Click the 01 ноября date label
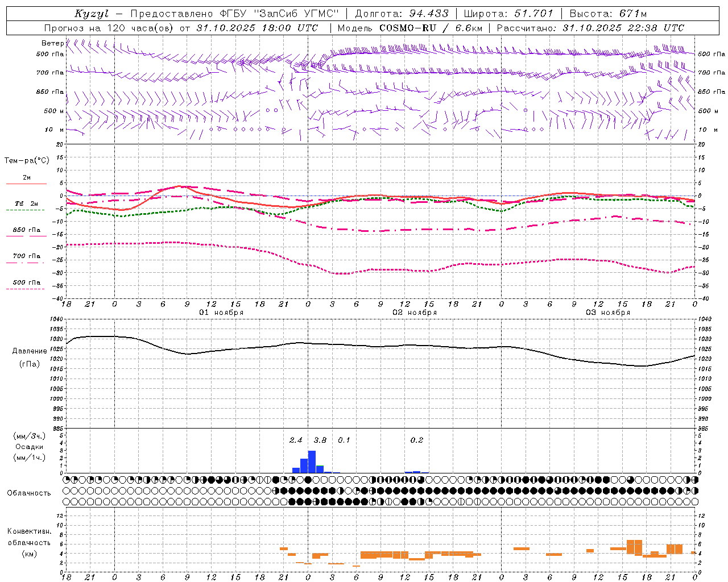This screenshot has width=728, height=582. pyautogui.click(x=221, y=312)
